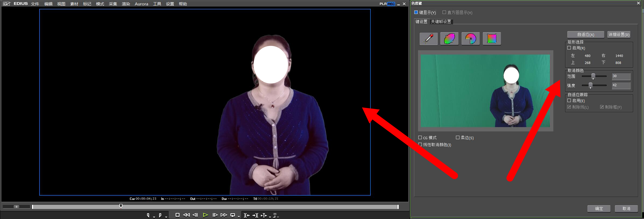Enable 线性取消颜色(I) checkbox
The height and width of the screenshot is (219, 644).
tap(420, 145)
